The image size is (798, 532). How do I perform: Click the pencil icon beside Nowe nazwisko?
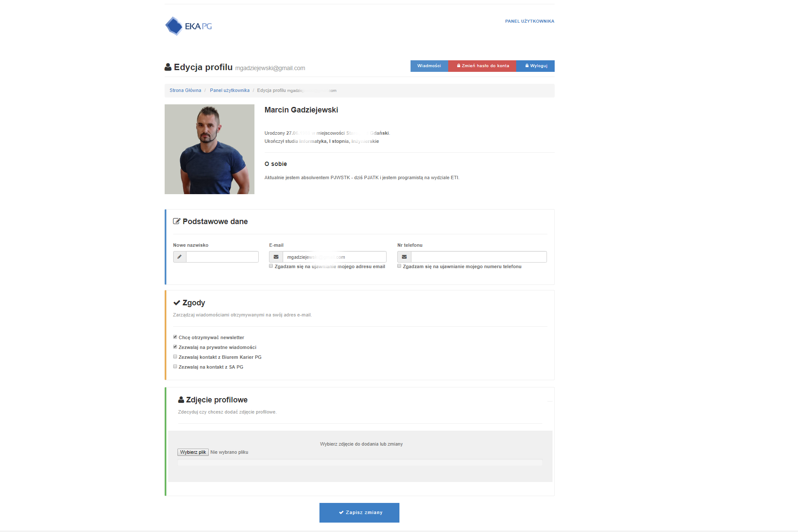pyautogui.click(x=180, y=257)
